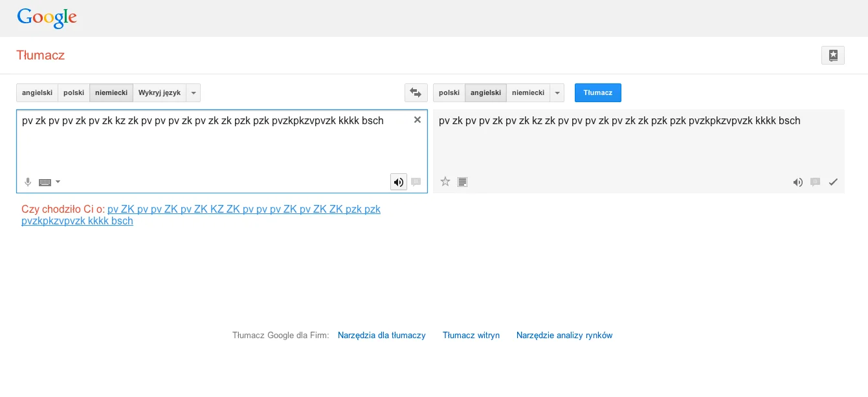Expand the source language list dropdown
The image size is (868, 397).
click(x=194, y=92)
